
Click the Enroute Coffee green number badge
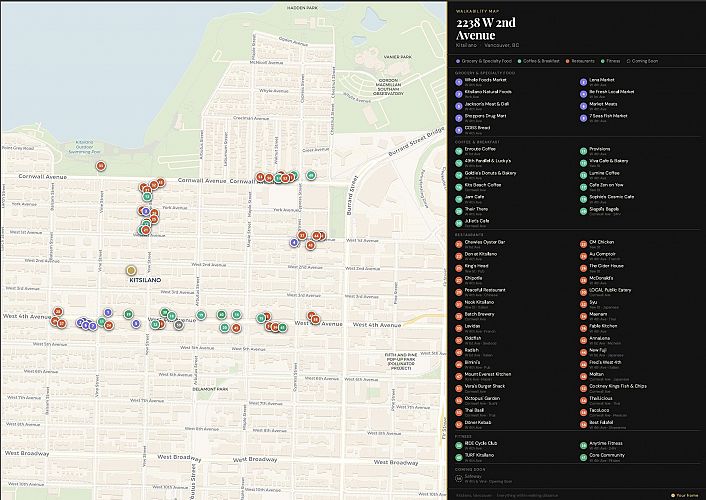click(x=459, y=150)
